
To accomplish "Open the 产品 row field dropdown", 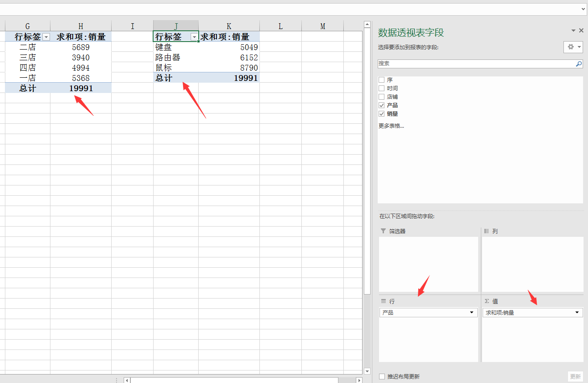I will pos(472,312).
